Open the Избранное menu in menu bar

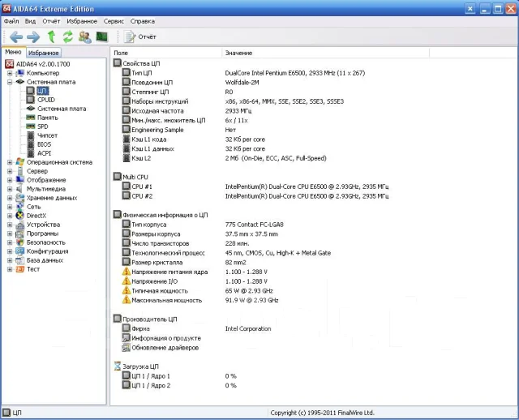pos(82,21)
